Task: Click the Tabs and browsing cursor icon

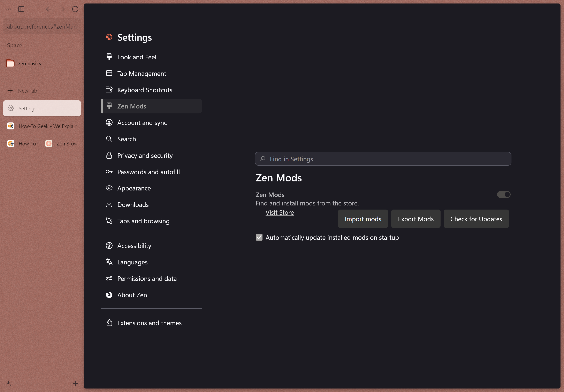Action: tap(109, 221)
